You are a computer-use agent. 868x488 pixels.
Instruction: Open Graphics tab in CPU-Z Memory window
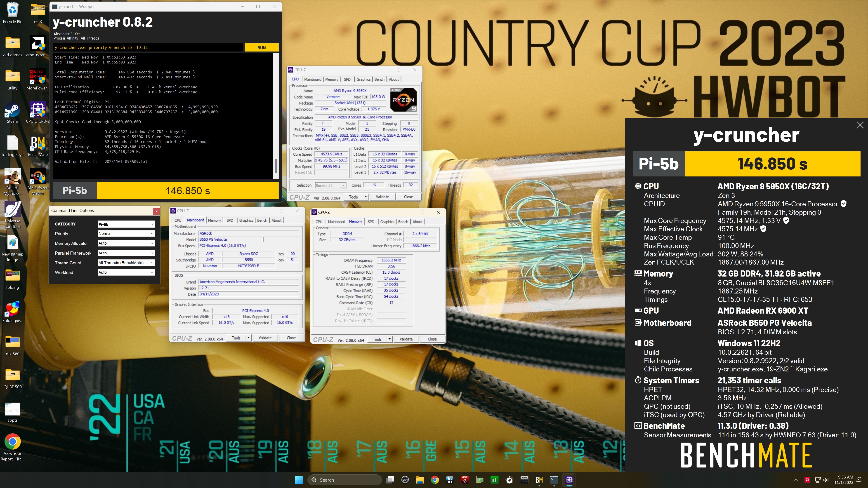pos(387,222)
